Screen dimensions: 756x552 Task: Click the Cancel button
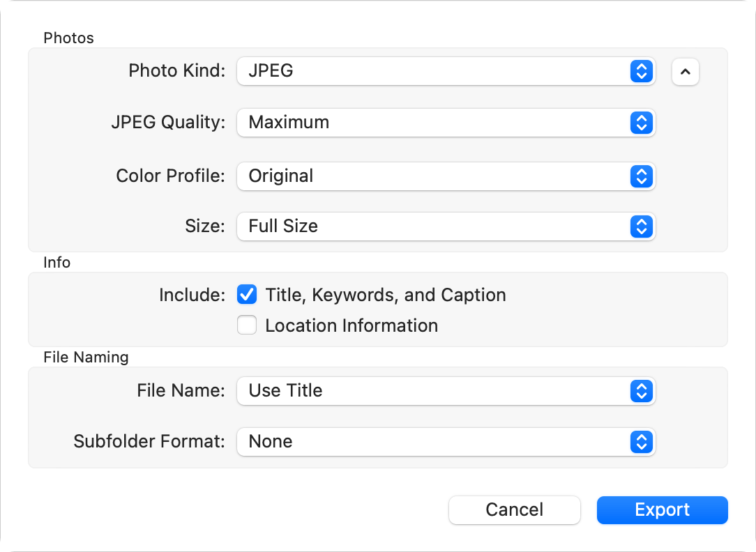515,509
